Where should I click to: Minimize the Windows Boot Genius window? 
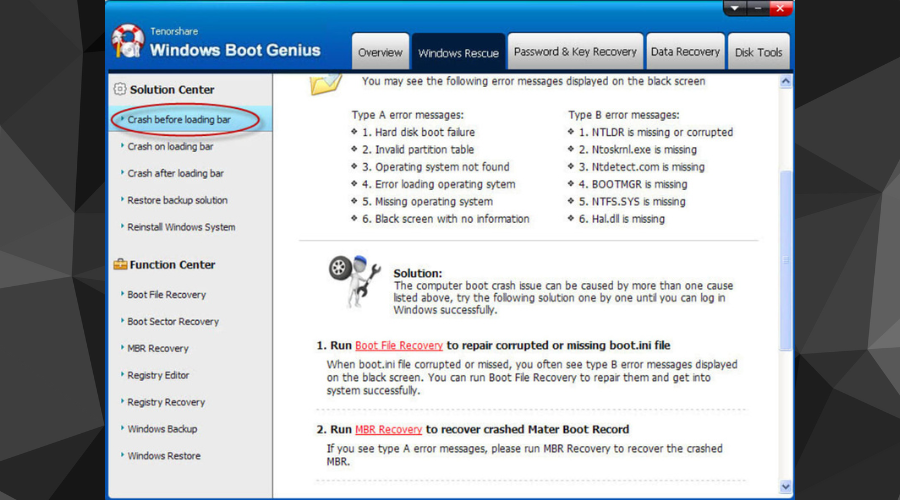click(758, 8)
